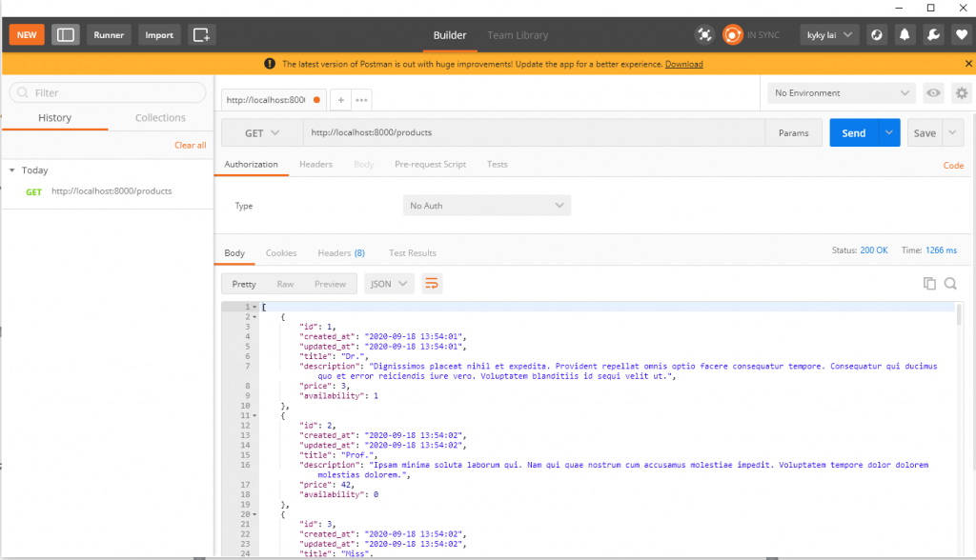The width and height of the screenshot is (976, 560).
Task: Open the Params editor
Action: point(794,132)
